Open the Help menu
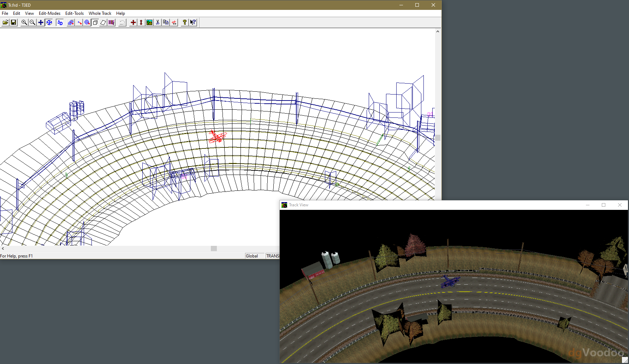The height and width of the screenshot is (364, 629). point(120,13)
